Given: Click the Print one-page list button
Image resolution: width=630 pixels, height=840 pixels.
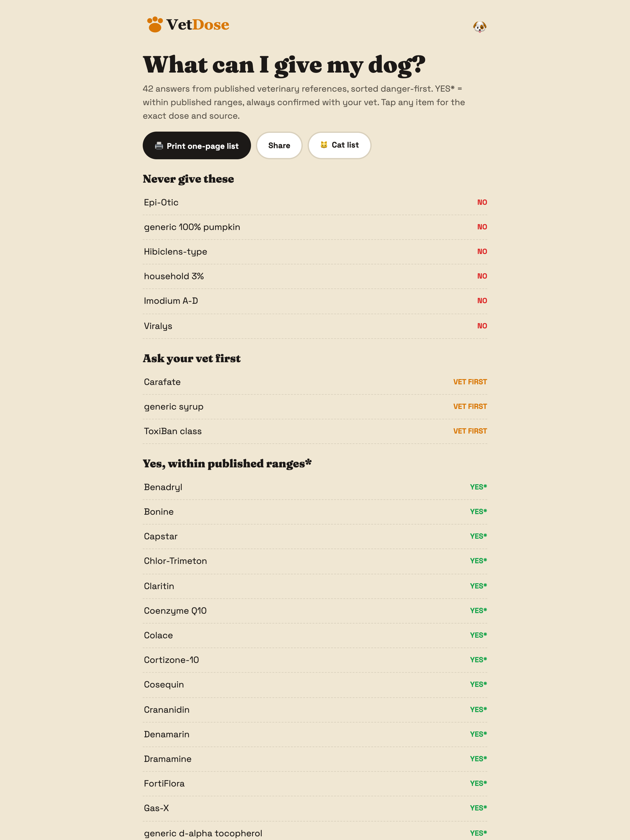Looking at the screenshot, I should point(197,145).
